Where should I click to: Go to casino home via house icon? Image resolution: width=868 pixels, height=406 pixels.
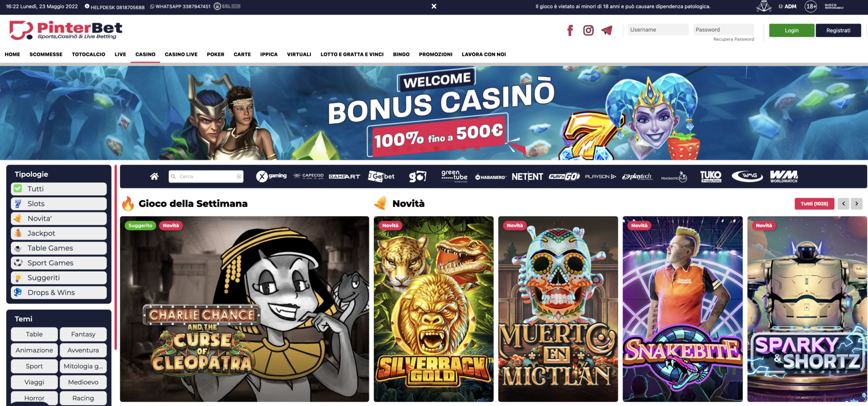pyautogui.click(x=154, y=176)
